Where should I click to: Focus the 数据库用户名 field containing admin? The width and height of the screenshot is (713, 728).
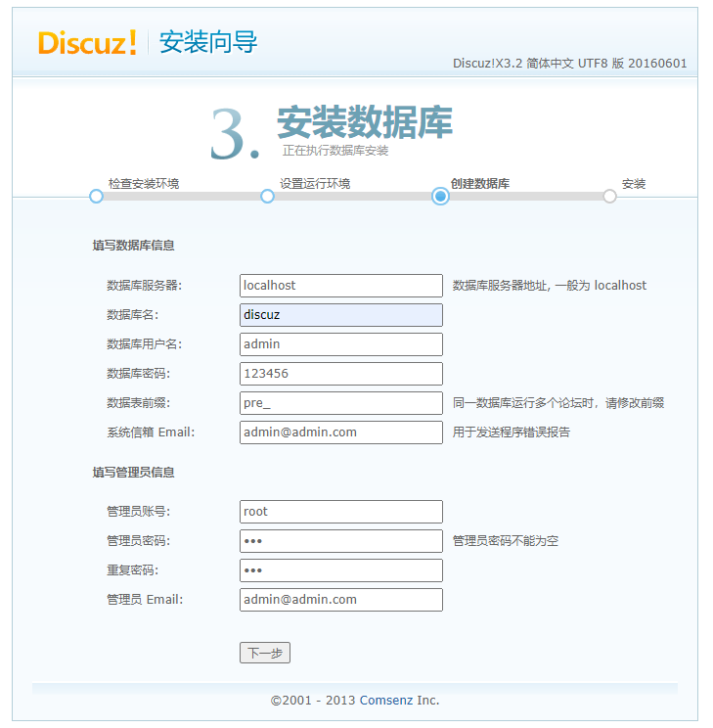[x=341, y=344]
